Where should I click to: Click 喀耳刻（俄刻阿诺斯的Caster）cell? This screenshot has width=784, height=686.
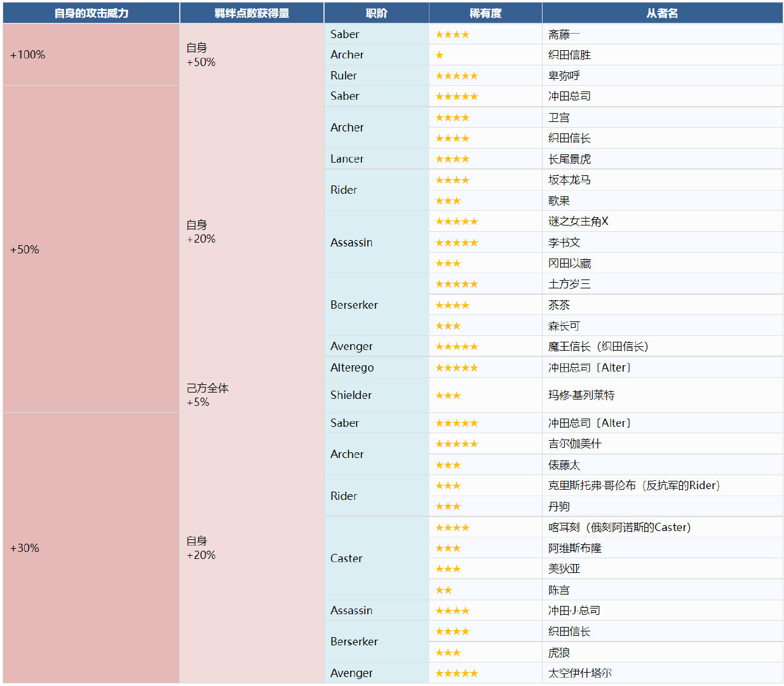662,527
